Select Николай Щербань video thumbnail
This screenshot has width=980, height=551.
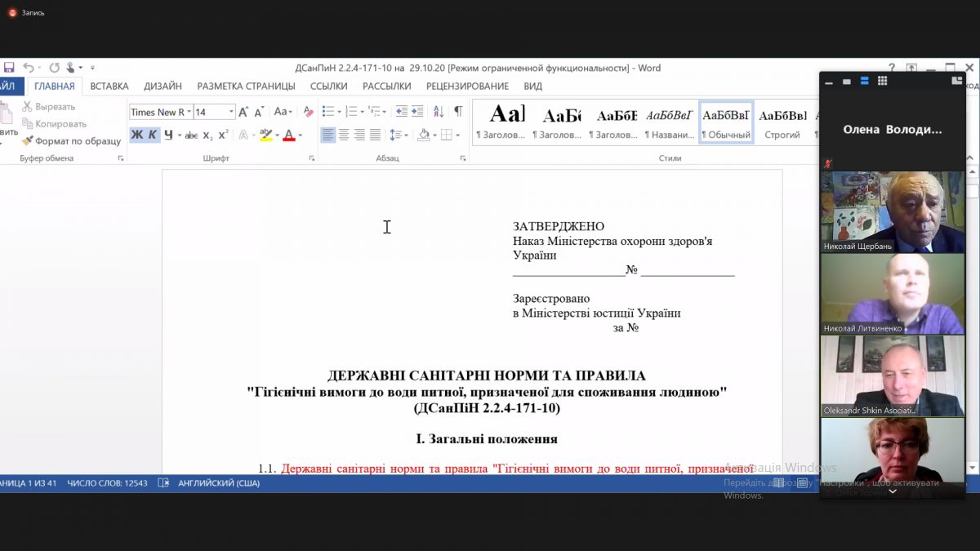pos(892,211)
